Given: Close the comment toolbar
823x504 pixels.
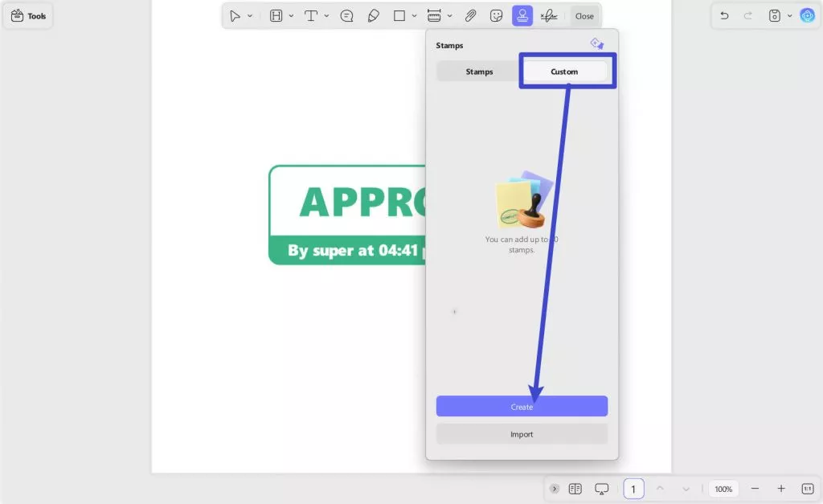Looking at the screenshot, I should click(x=584, y=16).
